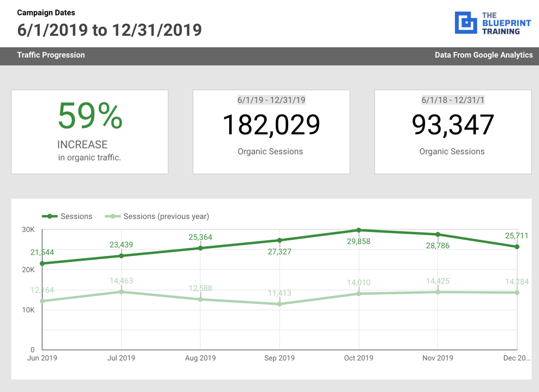Click the December point labeled 25,711
The width and height of the screenshot is (539, 392).
point(517,247)
